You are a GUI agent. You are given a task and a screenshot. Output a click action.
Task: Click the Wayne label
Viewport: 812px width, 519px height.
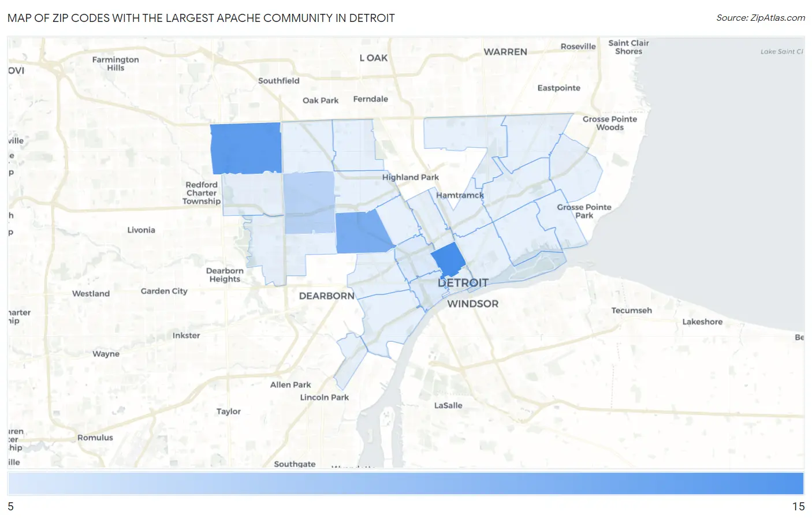click(106, 354)
